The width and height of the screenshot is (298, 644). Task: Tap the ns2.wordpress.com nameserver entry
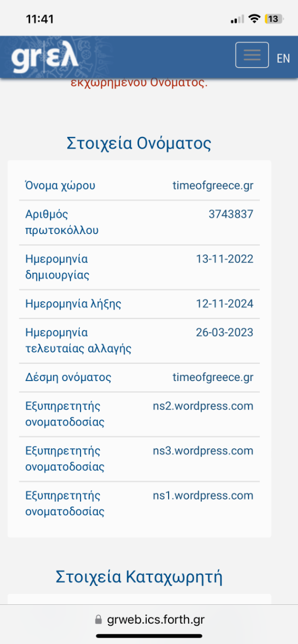[203, 406]
